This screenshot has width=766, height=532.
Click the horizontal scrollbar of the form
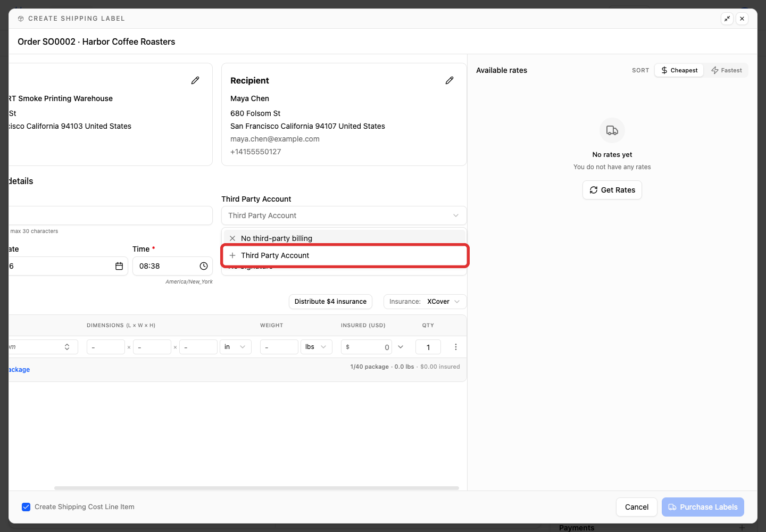tap(256, 488)
